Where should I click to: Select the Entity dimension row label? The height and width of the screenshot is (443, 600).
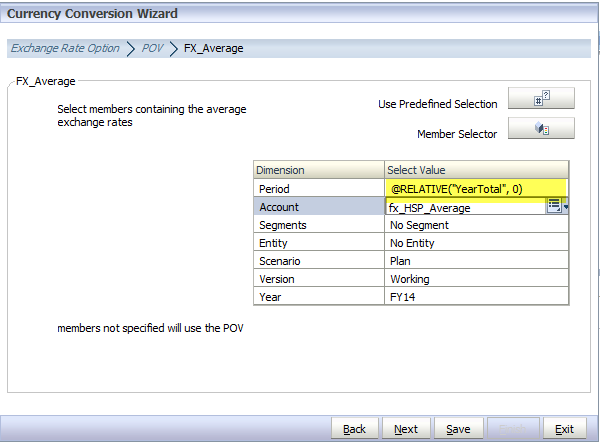(x=319, y=243)
